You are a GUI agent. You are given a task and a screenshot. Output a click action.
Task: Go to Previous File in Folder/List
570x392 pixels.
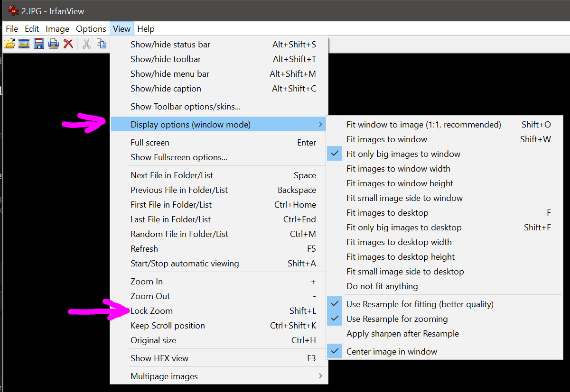219,190
